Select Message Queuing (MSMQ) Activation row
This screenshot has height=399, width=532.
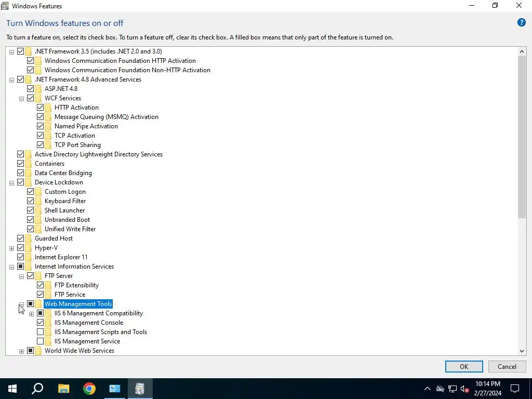click(106, 117)
